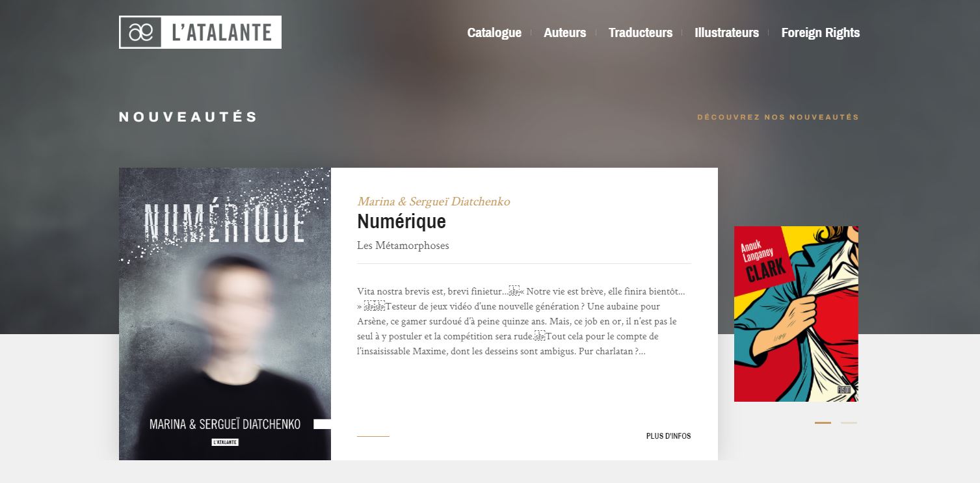Open author link Marina & Sergueï Diatchenko
This screenshot has height=483, width=980.
point(433,202)
